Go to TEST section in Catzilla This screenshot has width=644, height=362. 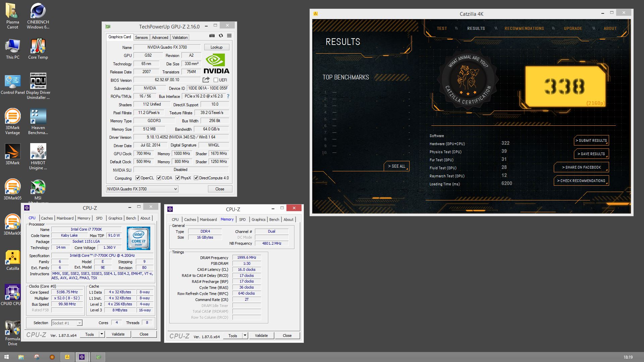tap(442, 28)
